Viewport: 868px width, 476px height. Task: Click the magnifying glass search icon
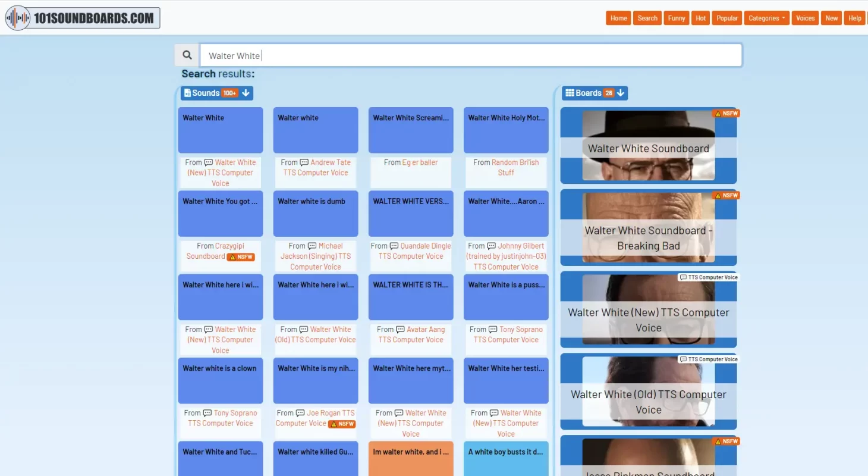187,55
